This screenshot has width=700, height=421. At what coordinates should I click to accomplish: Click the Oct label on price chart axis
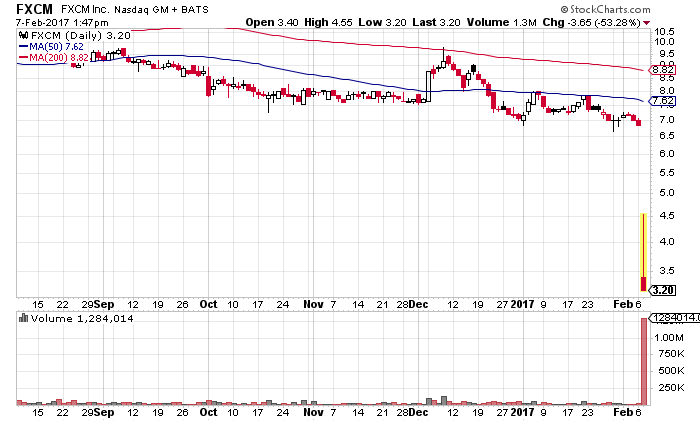[x=208, y=304]
